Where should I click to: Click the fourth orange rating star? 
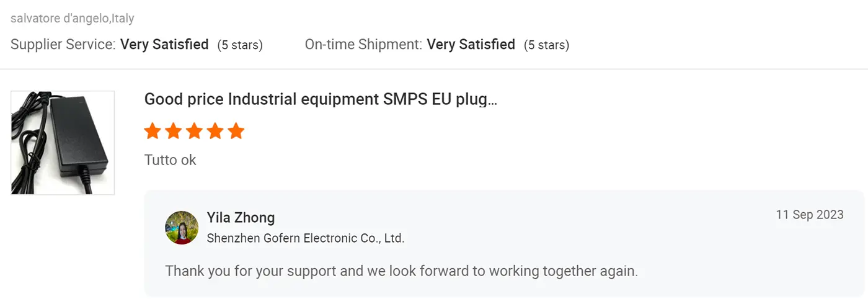pos(215,132)
